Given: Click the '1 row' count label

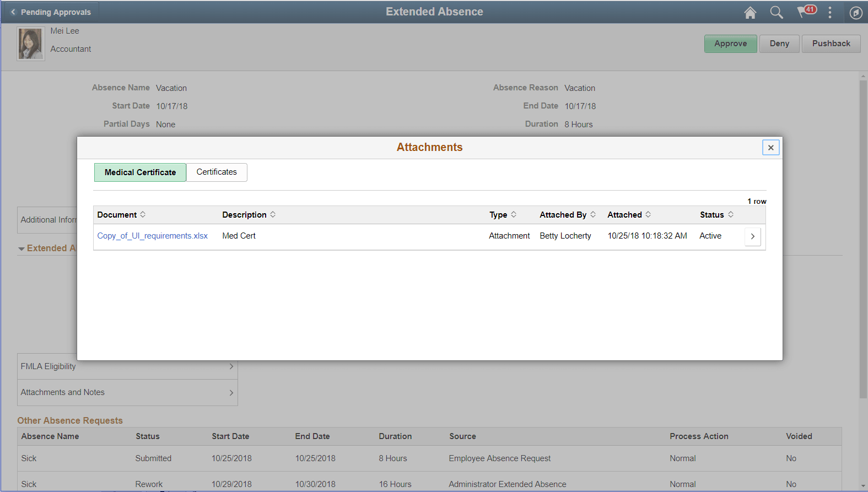Looking at the screenshot, I should 757,201.
